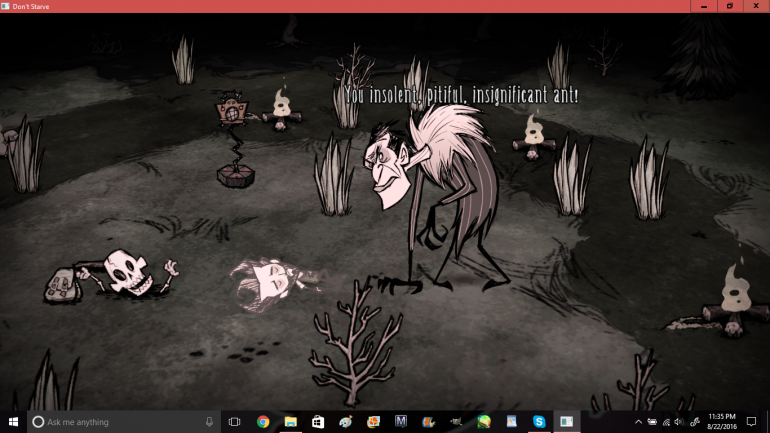Viewport: 770px width, 433px height.
Task: Open File Explorer from the taskbar
Action: [x=291, y=422]
